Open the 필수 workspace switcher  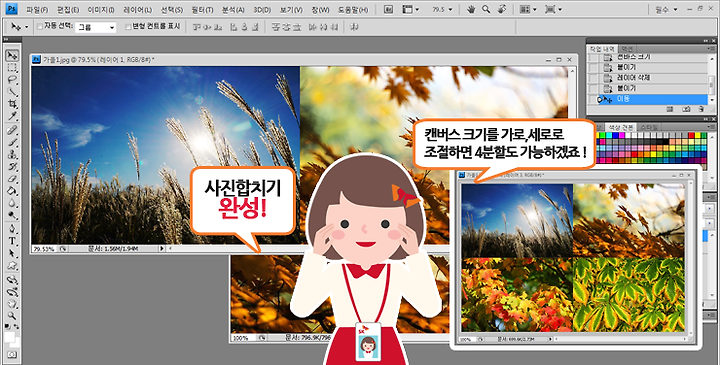(667, 10)
